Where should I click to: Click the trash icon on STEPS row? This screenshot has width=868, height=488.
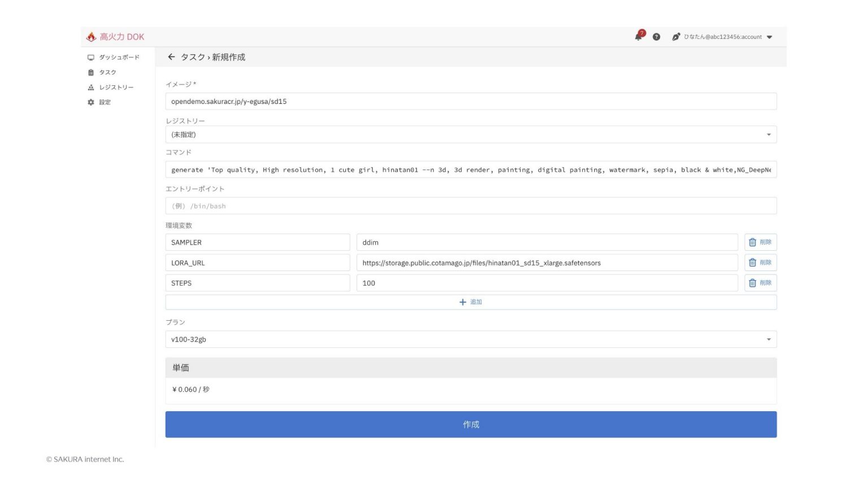(x=752, y=282)
